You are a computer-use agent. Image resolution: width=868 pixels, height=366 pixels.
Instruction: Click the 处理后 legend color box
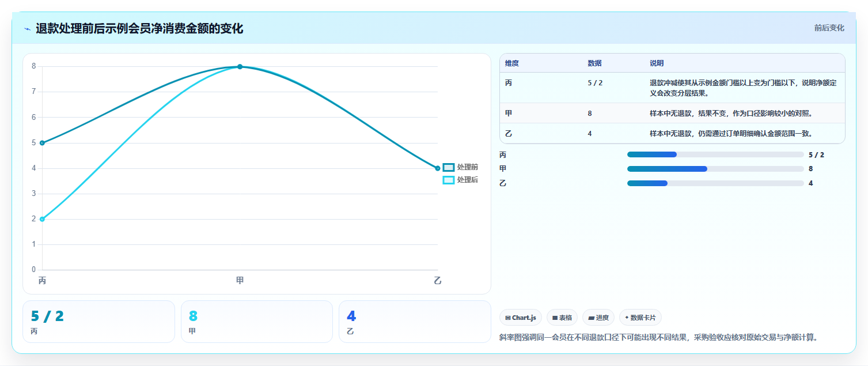point(449,180)
